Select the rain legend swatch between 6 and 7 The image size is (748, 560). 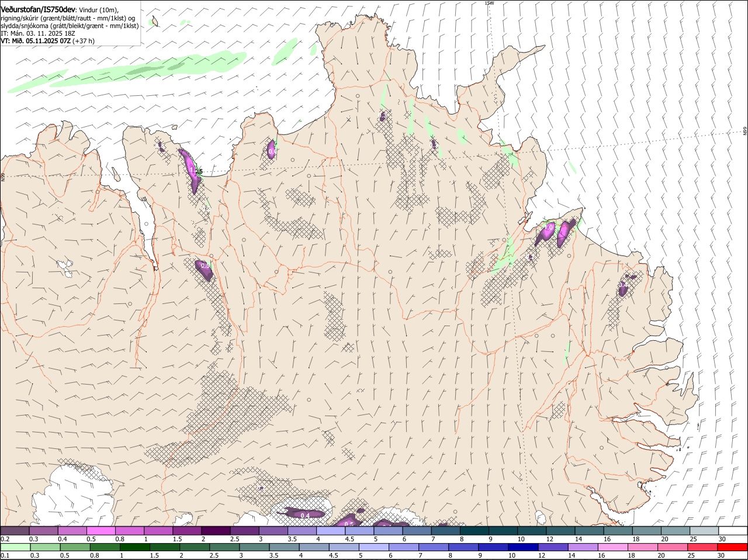[x=403, y=547]
